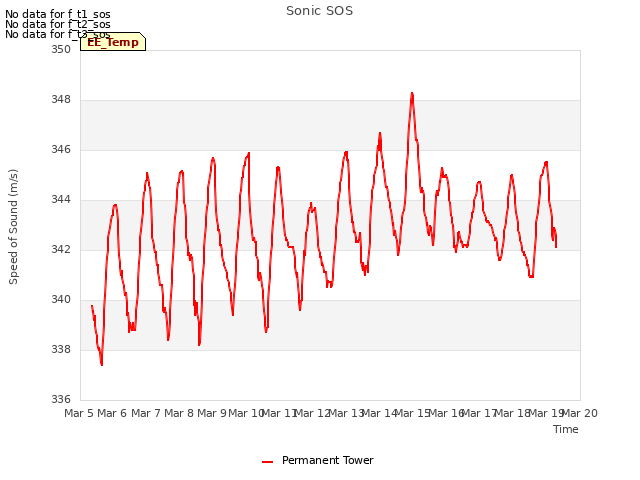Click the highest peak near Mar 15
Image resolution: width=640 pixels, height=480 pixels.
[412, 94]
